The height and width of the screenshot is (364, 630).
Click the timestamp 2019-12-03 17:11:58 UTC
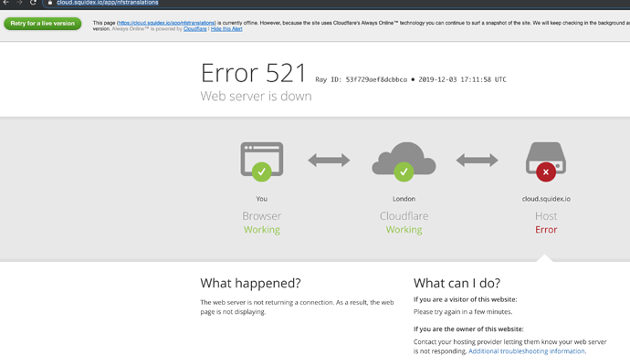462,79
